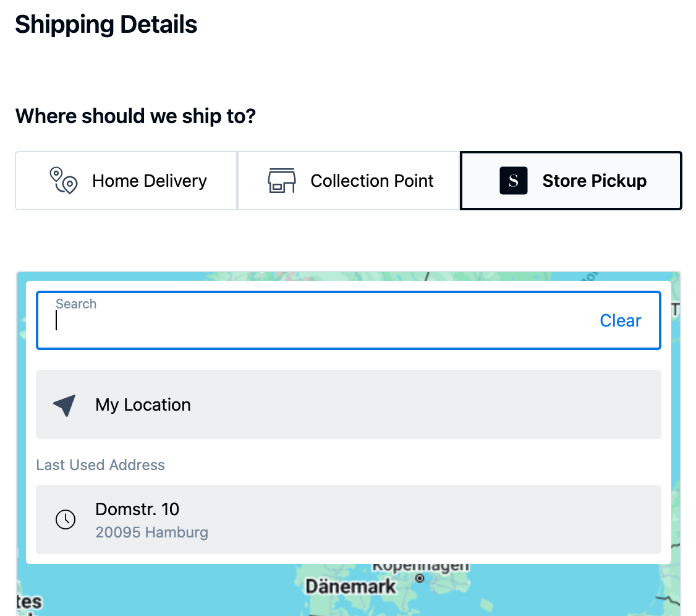The image size is (696, 616).
Task: Click the clock icon beside Domstr. 10
Action: pyautogui.click(x=66, y=520)
